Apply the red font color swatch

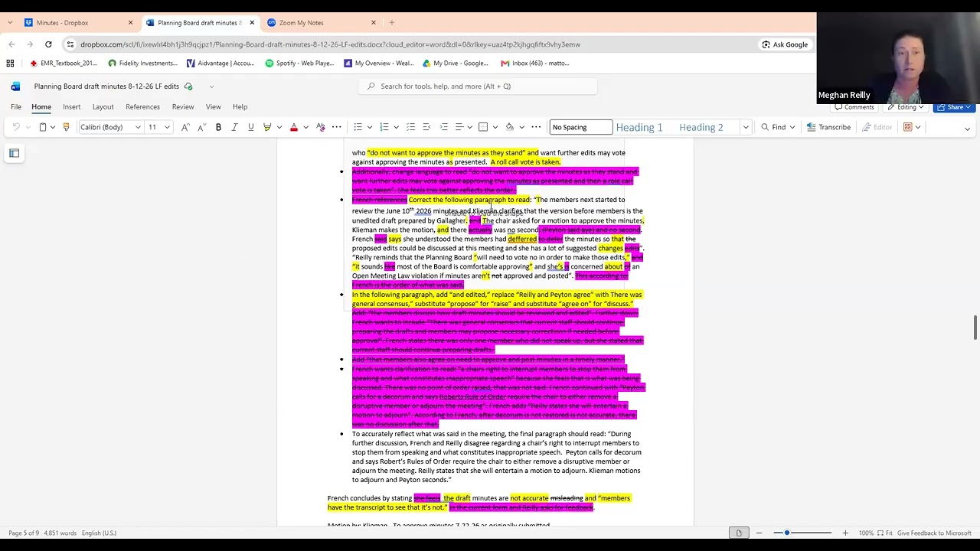pos(293,127)
